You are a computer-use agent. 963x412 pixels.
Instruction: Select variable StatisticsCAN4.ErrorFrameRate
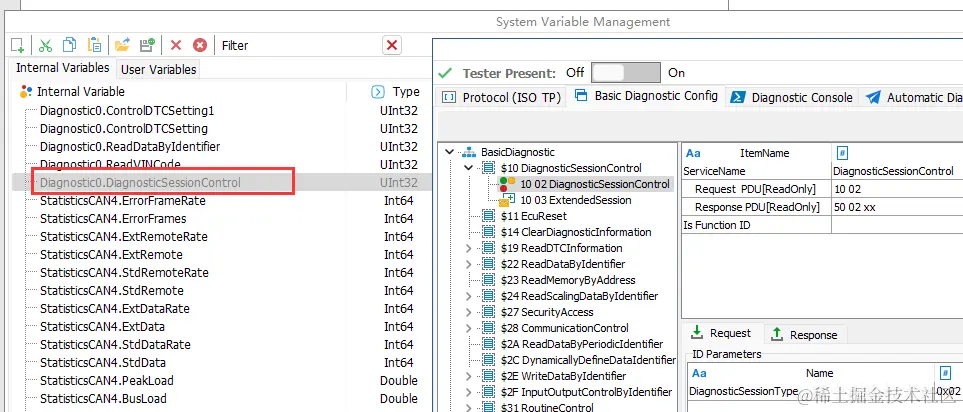click(x=123, y=201)
